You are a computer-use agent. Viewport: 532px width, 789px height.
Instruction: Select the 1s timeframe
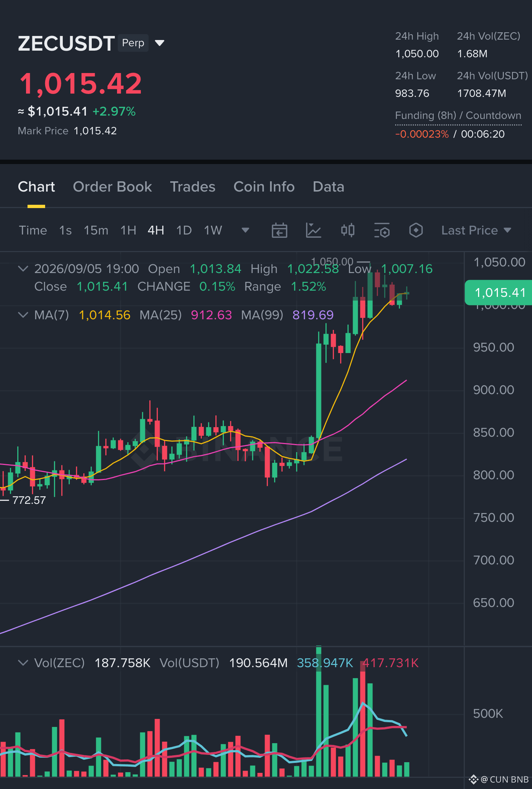pos(65,230)
